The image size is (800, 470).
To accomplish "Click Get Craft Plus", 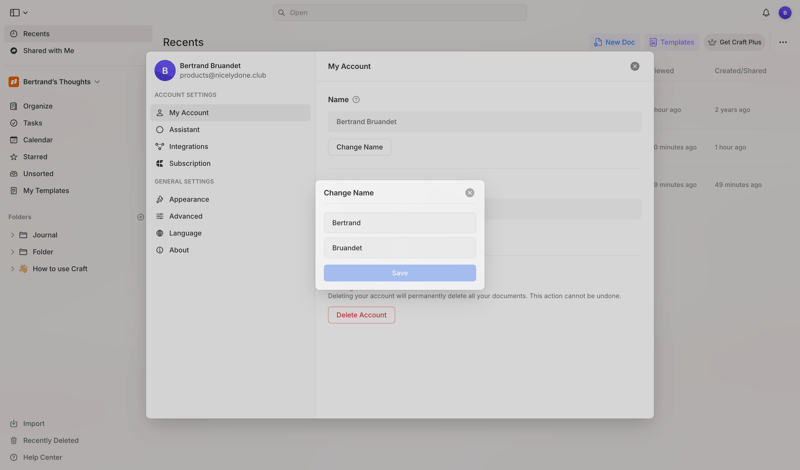I will tap(734, 42).
